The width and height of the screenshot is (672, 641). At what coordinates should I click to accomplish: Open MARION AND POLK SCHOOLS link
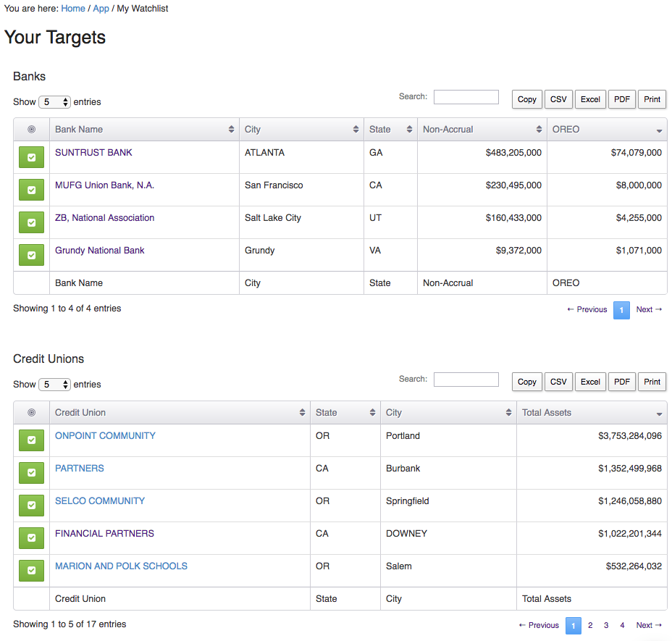pos(121,566)
